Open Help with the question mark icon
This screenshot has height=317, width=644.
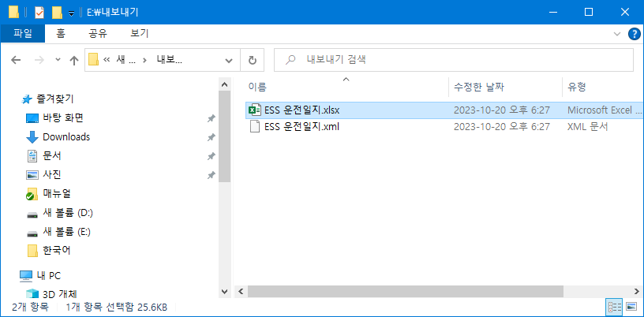point(635,34)
